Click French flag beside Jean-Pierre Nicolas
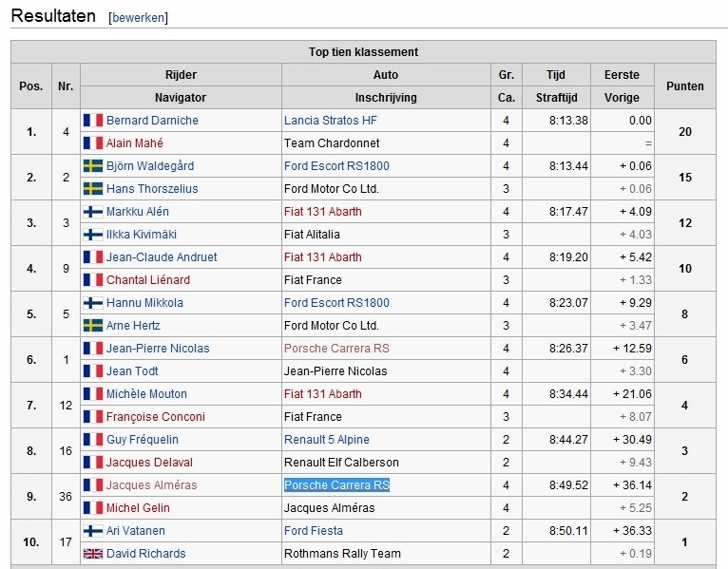 [x=93, y=348]
